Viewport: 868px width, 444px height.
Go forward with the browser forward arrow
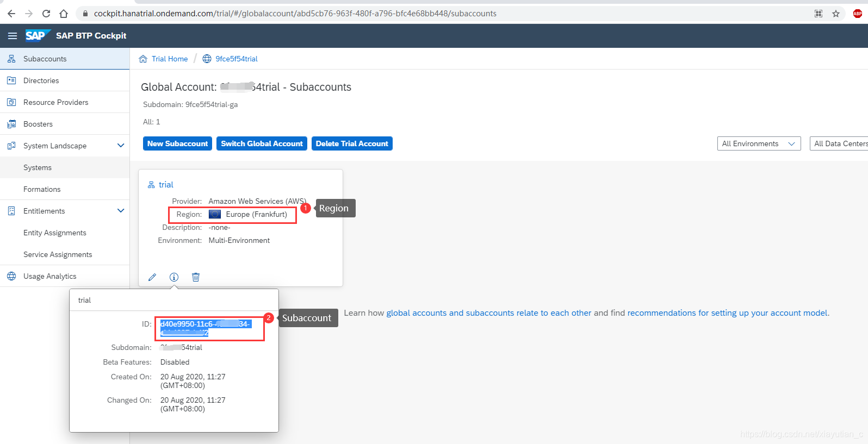click(29, 14)
